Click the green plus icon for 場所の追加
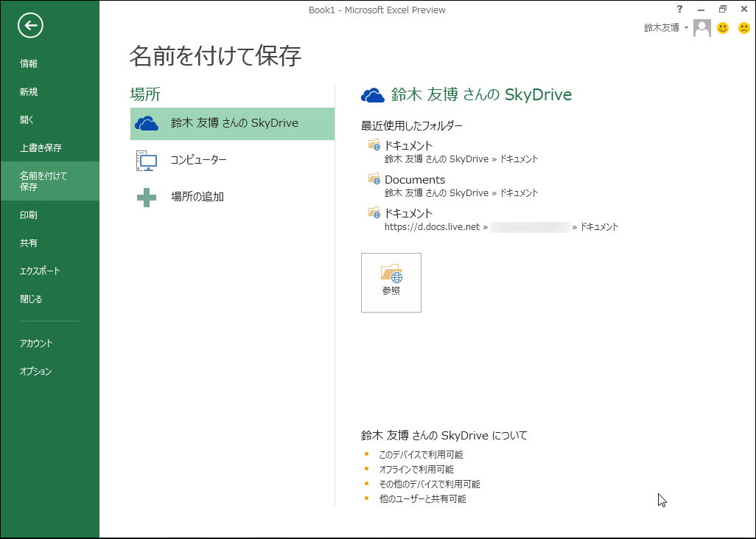Screen dimensions: 756x539 [146, 196]
